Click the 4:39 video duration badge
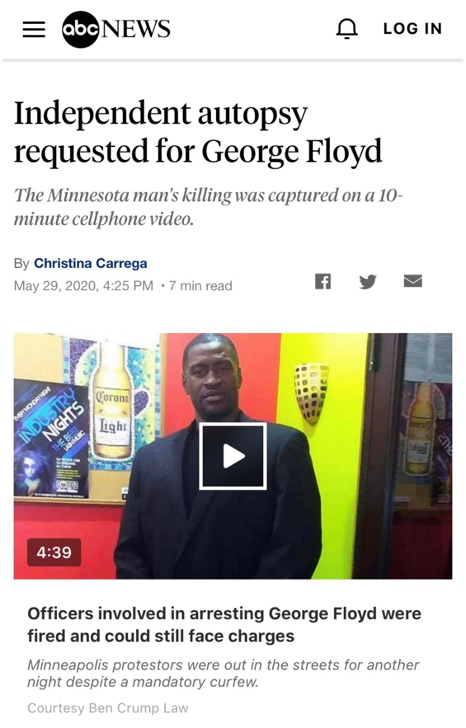 coord(54,552)
